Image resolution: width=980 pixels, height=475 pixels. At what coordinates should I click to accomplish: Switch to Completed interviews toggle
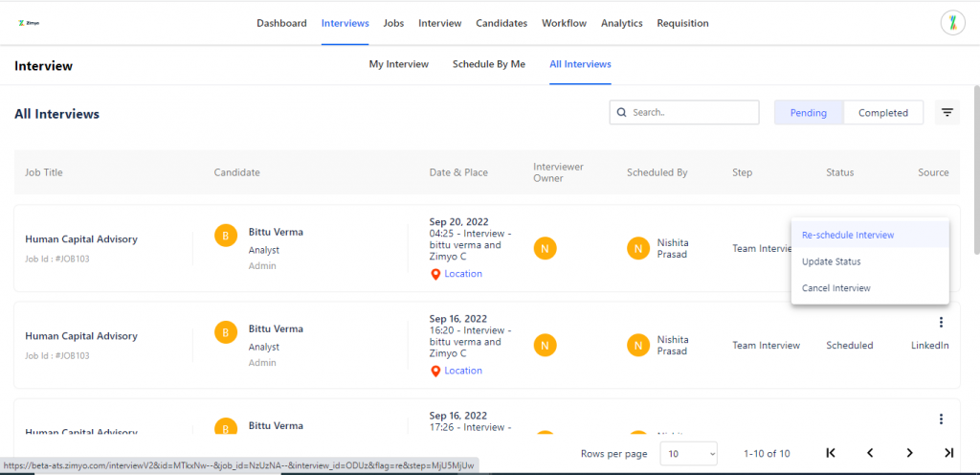point(882,113)
